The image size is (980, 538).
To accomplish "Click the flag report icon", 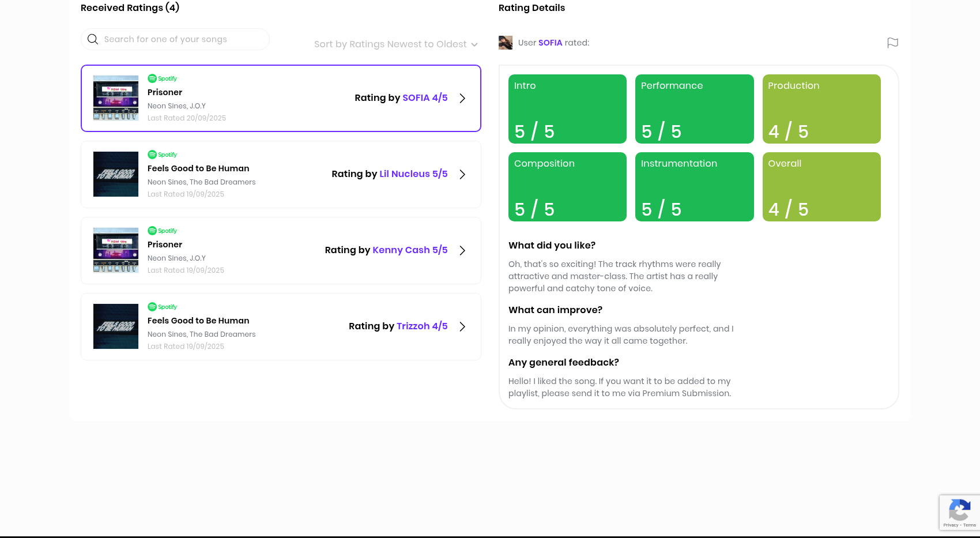I will tap(892, 43).
